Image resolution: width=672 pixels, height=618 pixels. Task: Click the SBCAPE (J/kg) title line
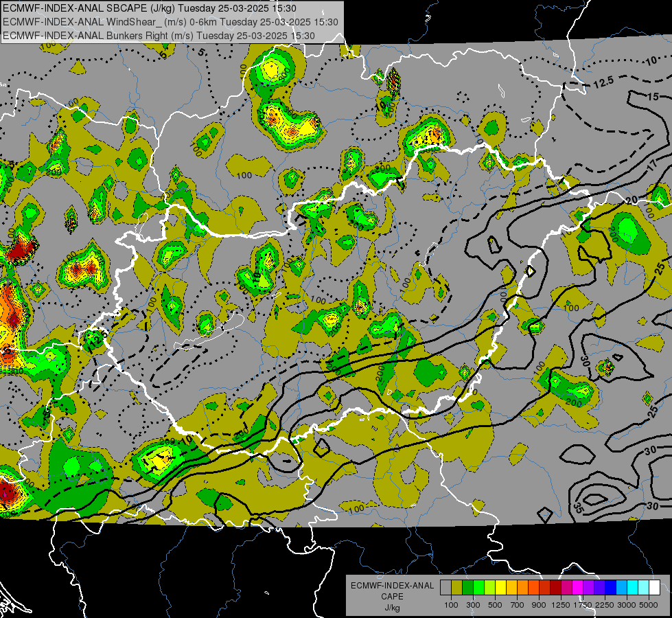(150, 8)
